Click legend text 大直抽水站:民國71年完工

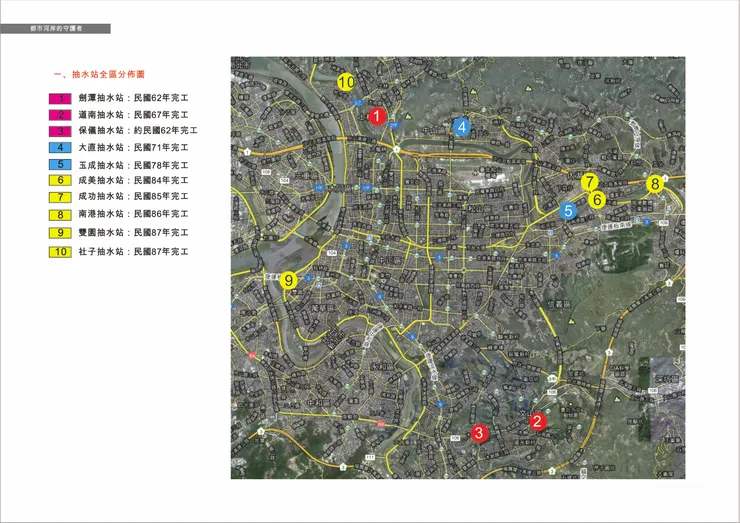[x=134, y=148]
